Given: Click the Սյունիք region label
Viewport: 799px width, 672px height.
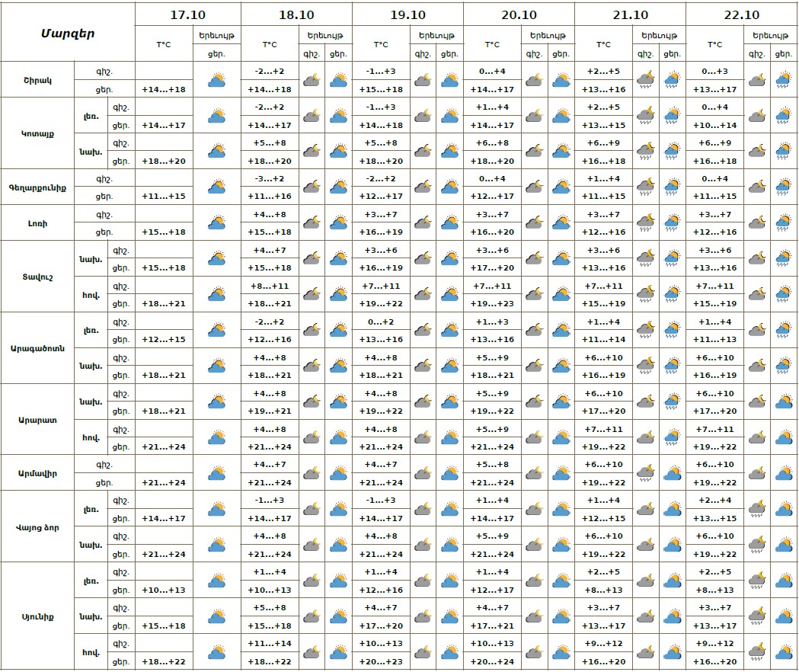Looking at the screenshot, I should click(x=37, y=616).
